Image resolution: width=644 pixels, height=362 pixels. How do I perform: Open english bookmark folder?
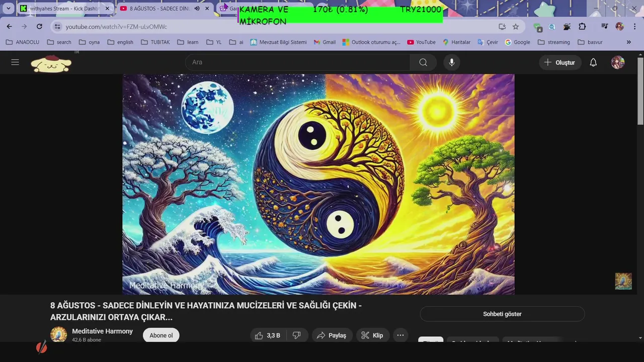120,42
